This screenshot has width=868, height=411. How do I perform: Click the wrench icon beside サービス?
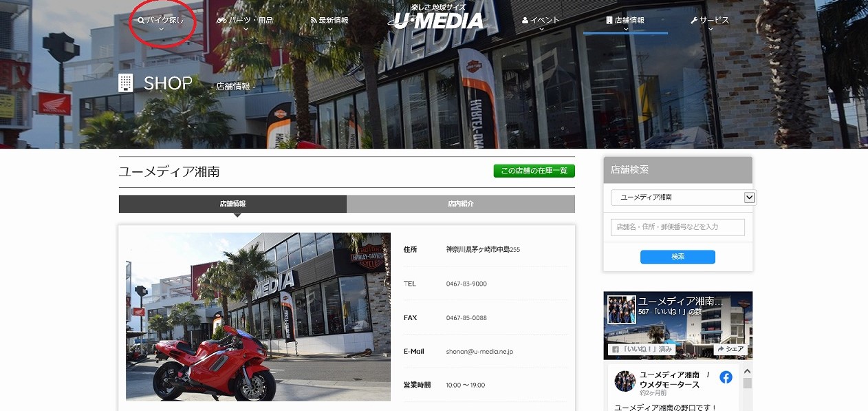click(694, 21)
